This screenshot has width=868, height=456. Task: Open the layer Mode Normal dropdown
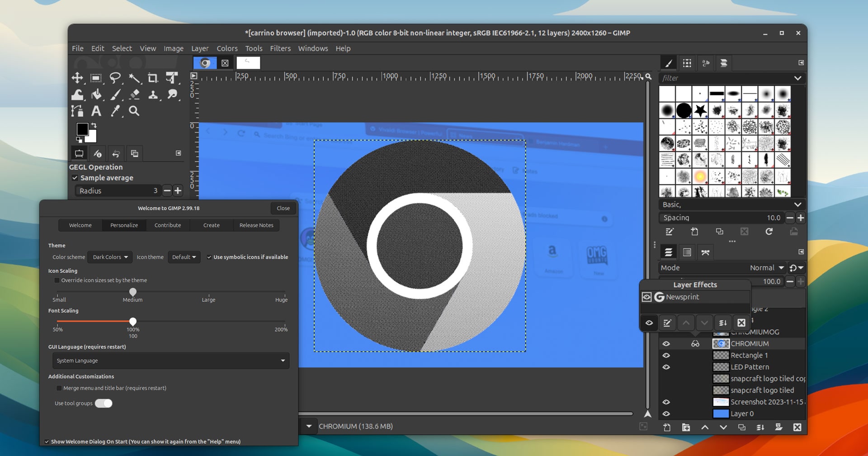pyautogui.click(x=767, y=268)
